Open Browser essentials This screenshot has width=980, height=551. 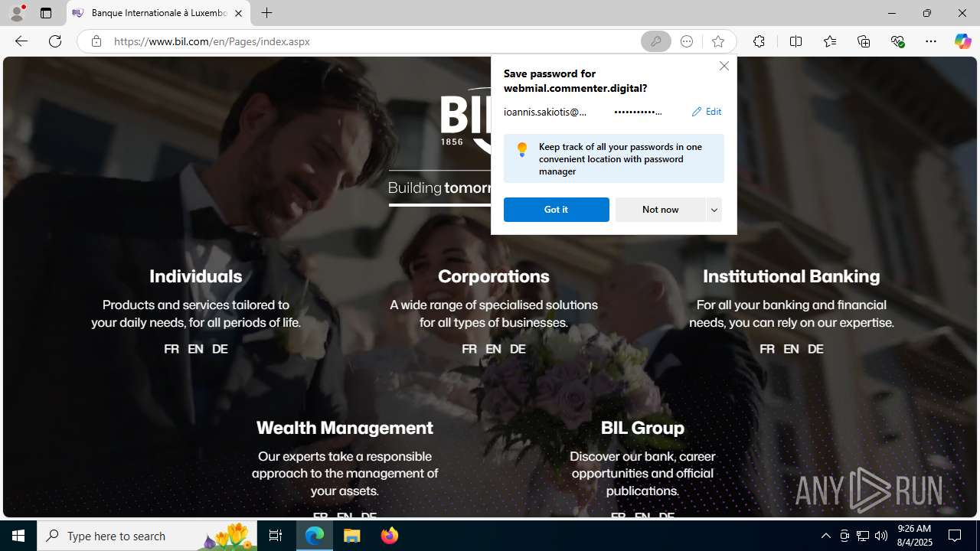897,41
